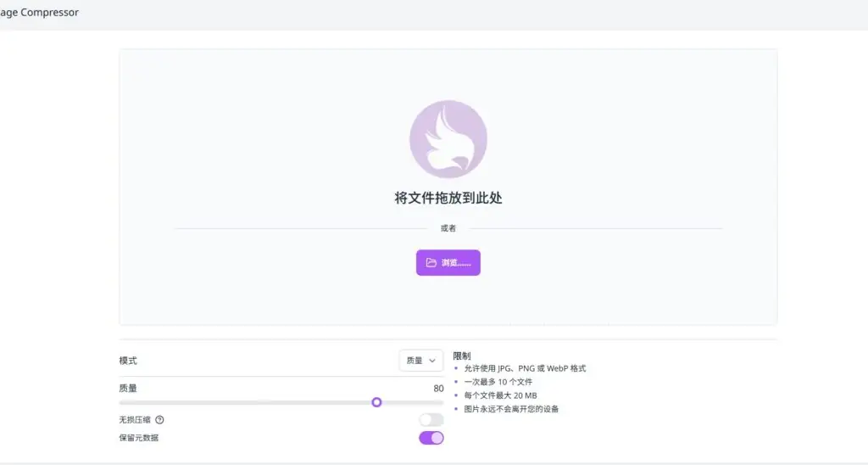Open the 质量 mode dropdown
This screenshot has width=868, height=465.
click(420, 361)
